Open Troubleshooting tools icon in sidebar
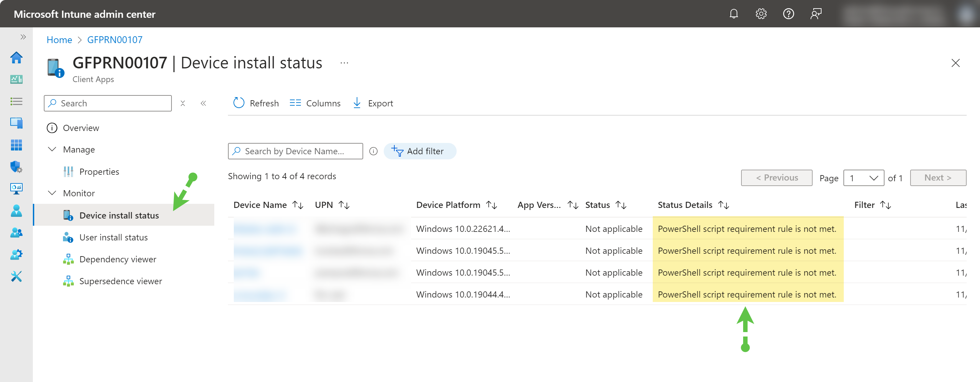This screenshot has width=980, height=382. [16, 276]
